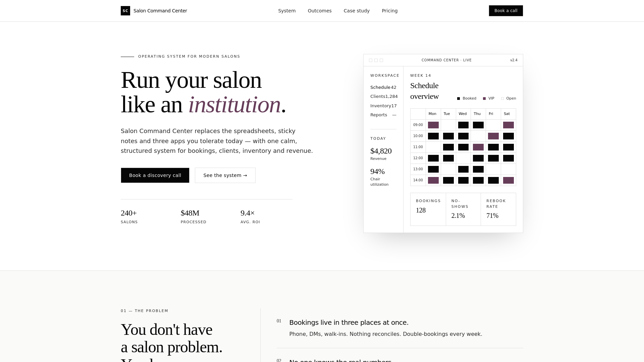Click the 13:00 row label
Screen dimensions: 644x362
click(418, 169)
